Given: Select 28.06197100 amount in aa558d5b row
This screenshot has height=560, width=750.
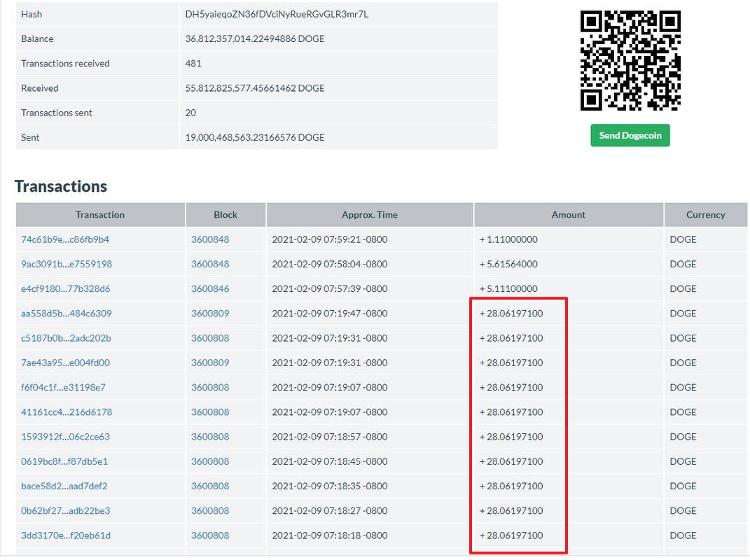Looking at the screenshot, I should [511, 314].
